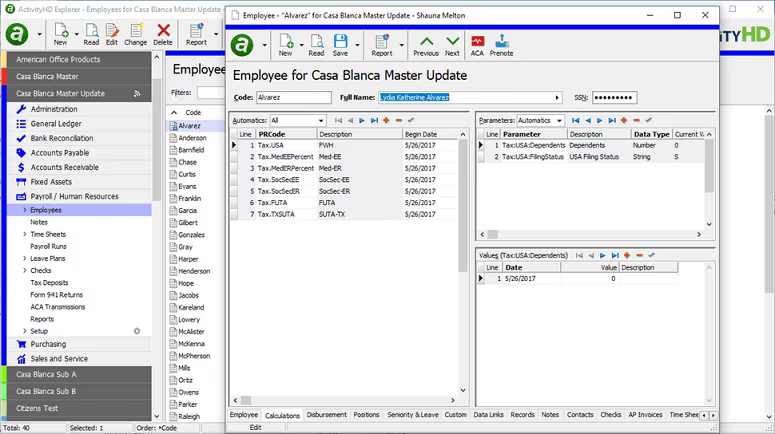
Task: Add a new Values line with plus icon
Action: pos(627,255)
